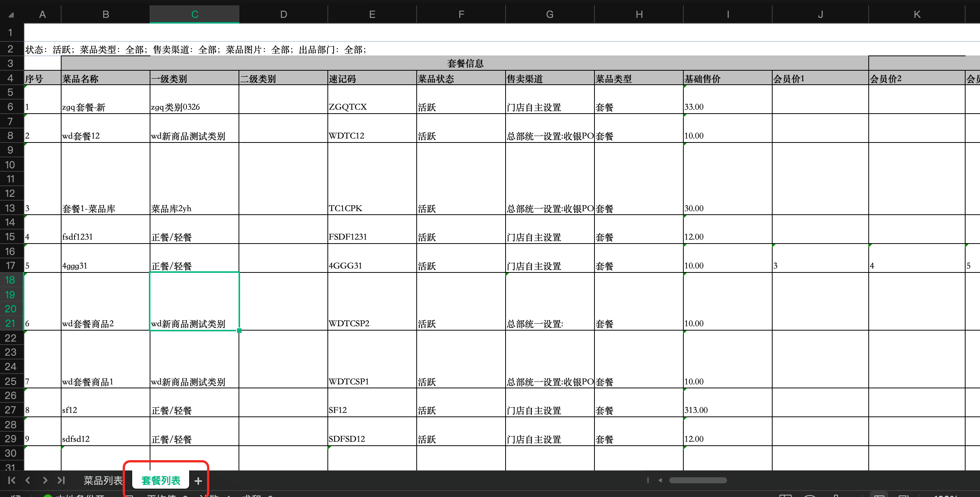Switch to 菜品列表 sheet tab
The width and height of the screenshot is (980, 497).
[x=103, y=481]
